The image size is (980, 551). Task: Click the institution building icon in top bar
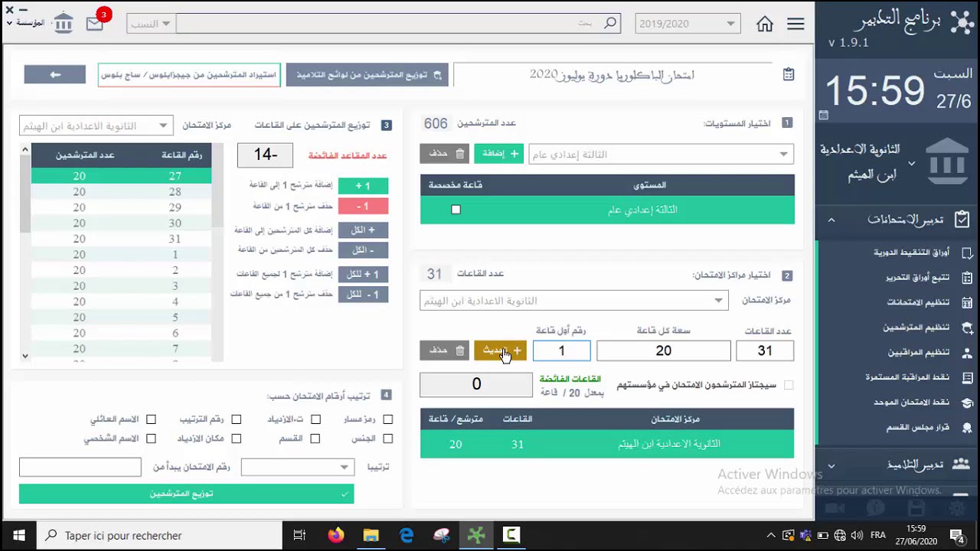tap(64, 23)
